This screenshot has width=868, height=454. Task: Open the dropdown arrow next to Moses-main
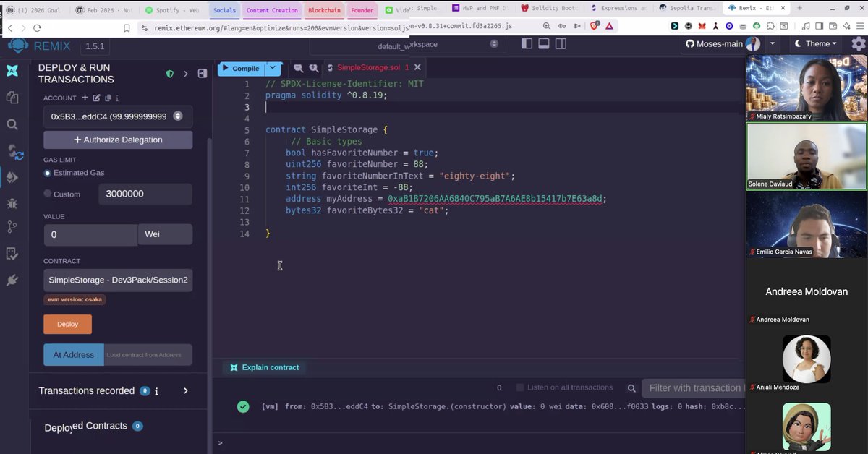pos(773,44)
